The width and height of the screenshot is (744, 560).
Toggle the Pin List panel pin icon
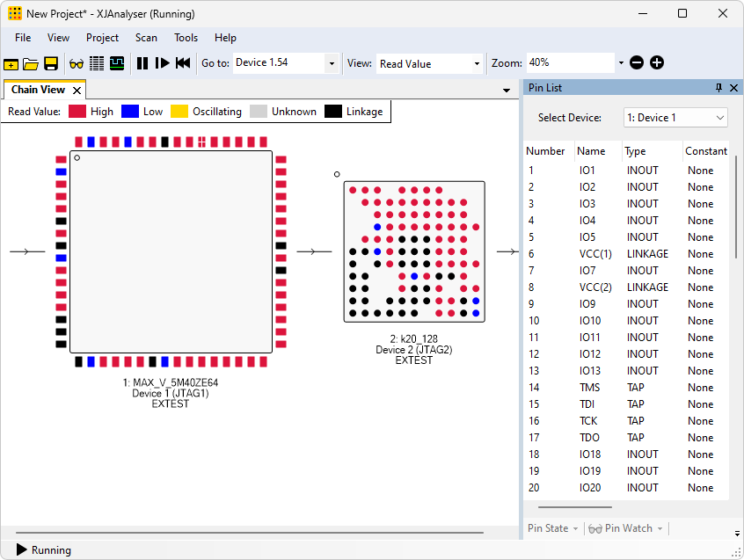(718, 88)
